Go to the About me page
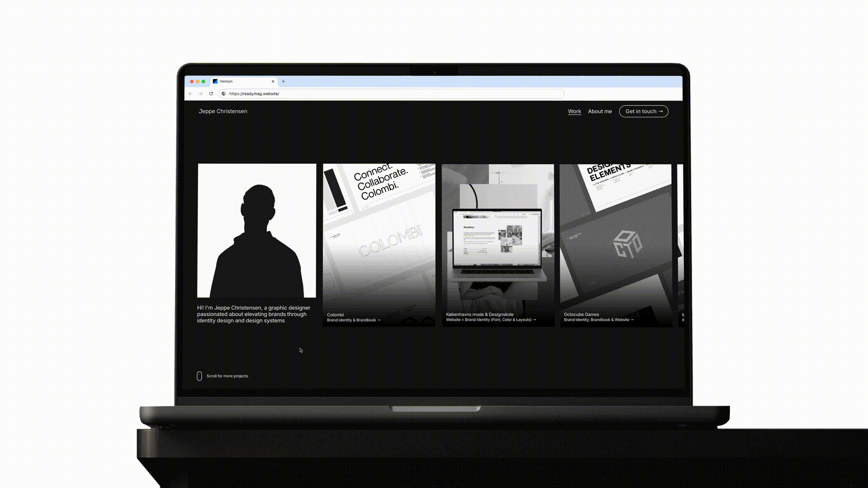This screenshot has width=868, height=488. pos(599,111)
